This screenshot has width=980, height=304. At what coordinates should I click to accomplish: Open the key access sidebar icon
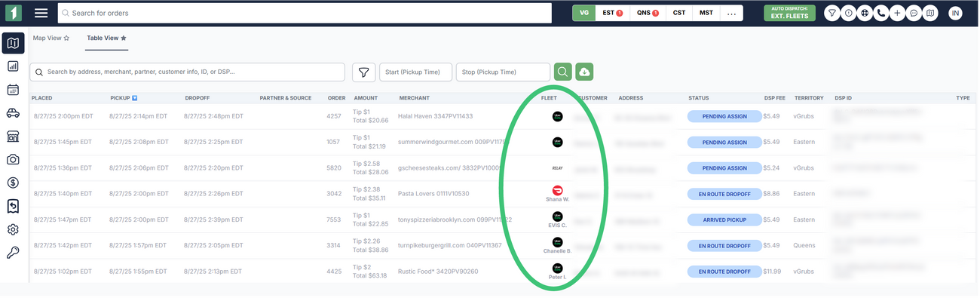pos(13,253)
